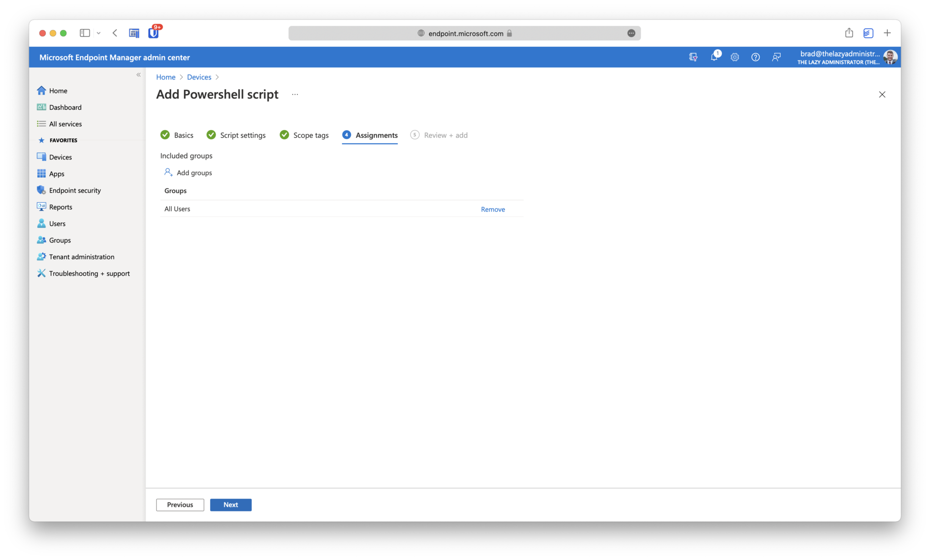
Task: Click the Next button
Action: click(231, 505)
